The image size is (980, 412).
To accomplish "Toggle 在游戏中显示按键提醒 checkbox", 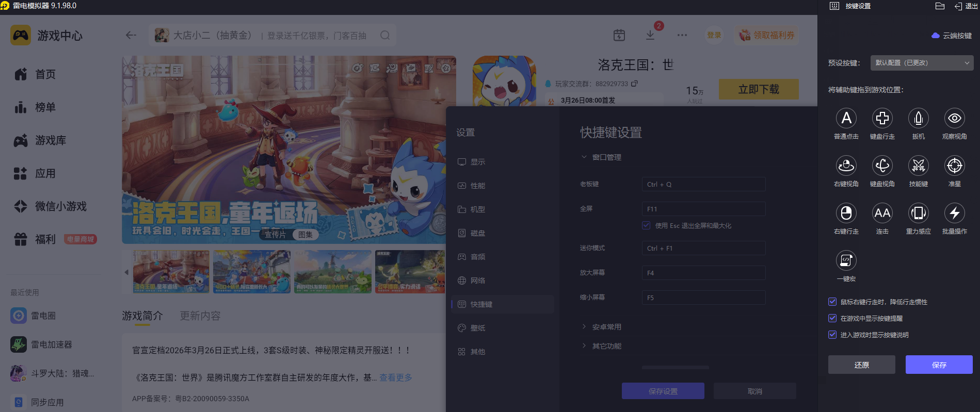I will coord(832,318).
